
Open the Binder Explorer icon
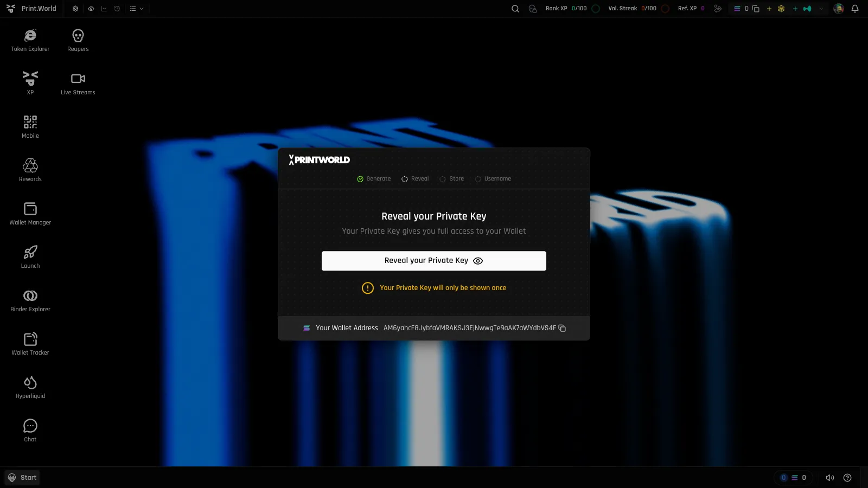[x=30, y=300]
